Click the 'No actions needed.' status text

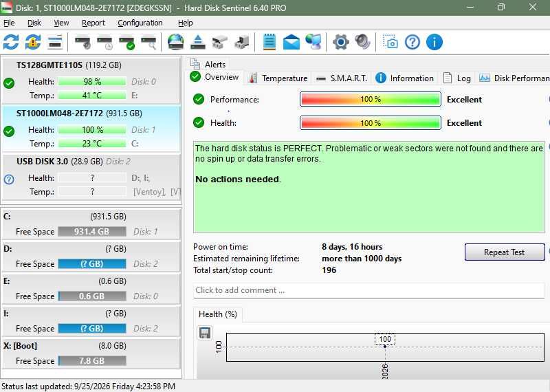click(x=238, y=179)
